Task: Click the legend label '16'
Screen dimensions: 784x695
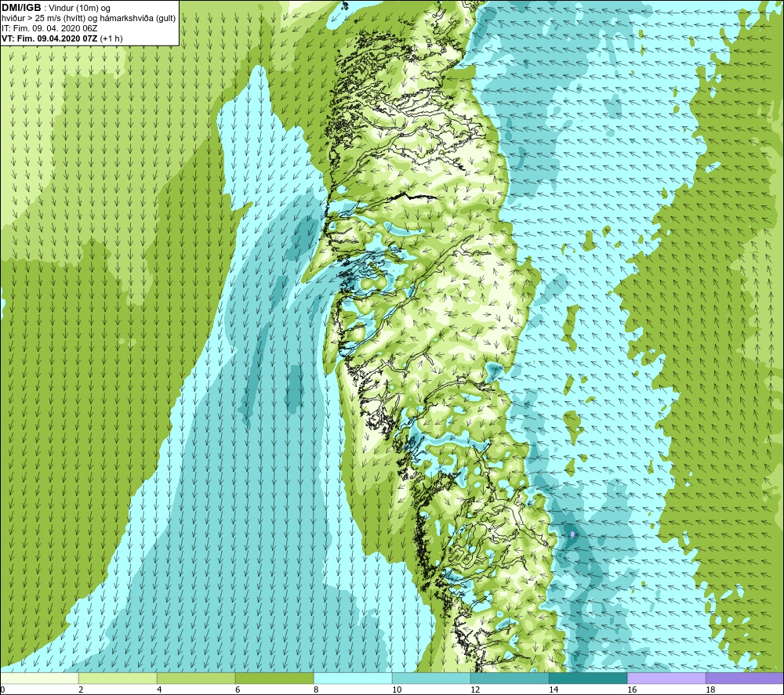Action: (632, 690)
